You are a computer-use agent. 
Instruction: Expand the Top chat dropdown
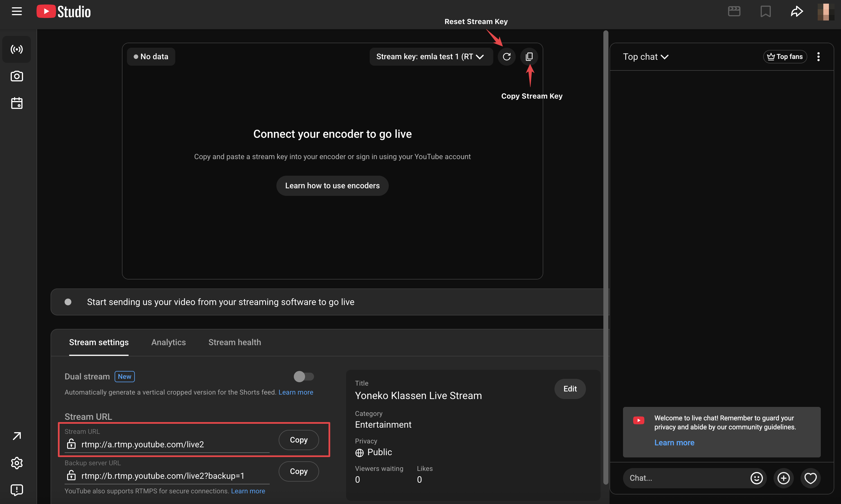point(645,57)
